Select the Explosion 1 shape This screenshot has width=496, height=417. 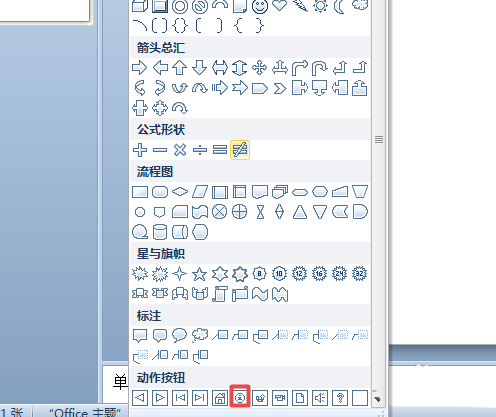point(140,274)
